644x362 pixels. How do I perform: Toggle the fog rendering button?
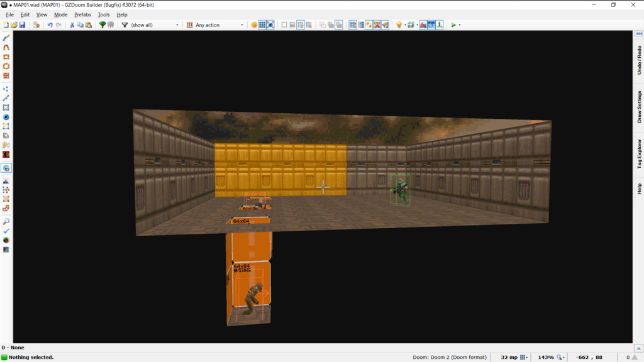tap(423, 25)
